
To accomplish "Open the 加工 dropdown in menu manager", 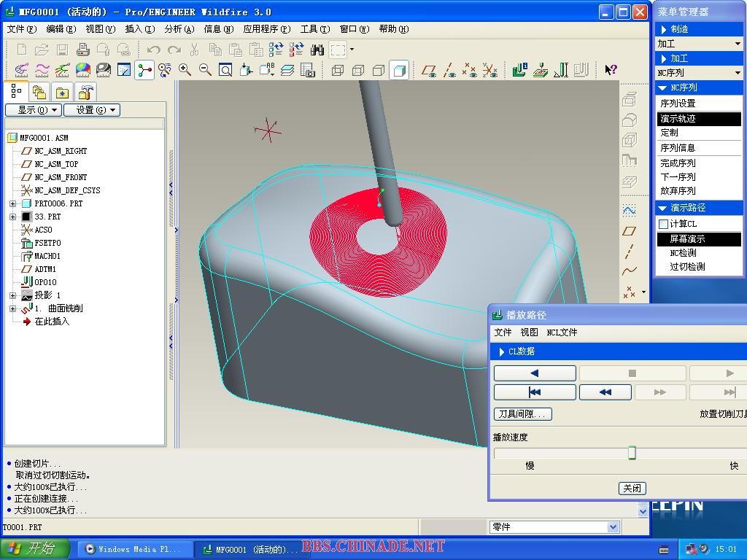I will pos(698,44).
